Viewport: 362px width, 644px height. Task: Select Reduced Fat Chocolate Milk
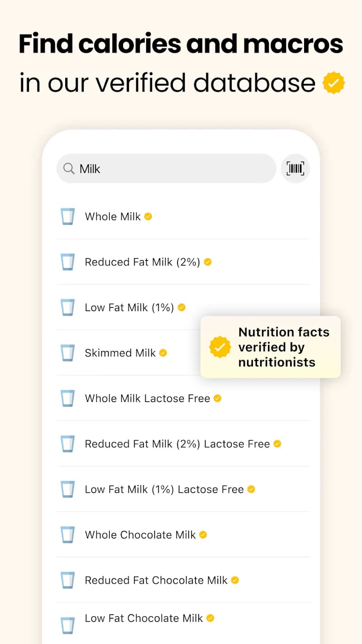click(x=156, y=580)
